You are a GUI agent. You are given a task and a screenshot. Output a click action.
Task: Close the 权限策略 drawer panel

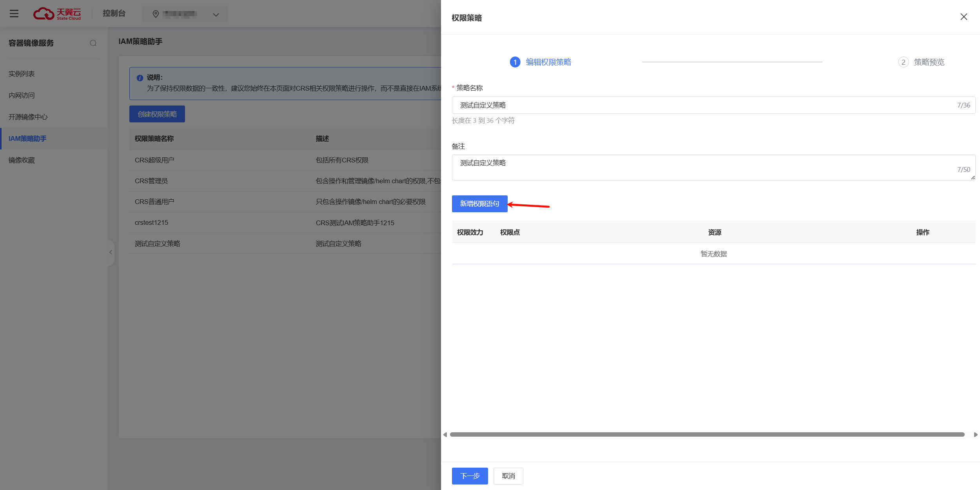(964, 17)
